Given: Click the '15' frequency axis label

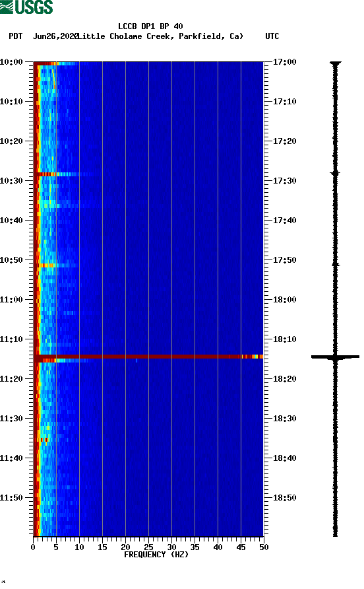Looking at the screenshot, I should click(x=102, y=547).
